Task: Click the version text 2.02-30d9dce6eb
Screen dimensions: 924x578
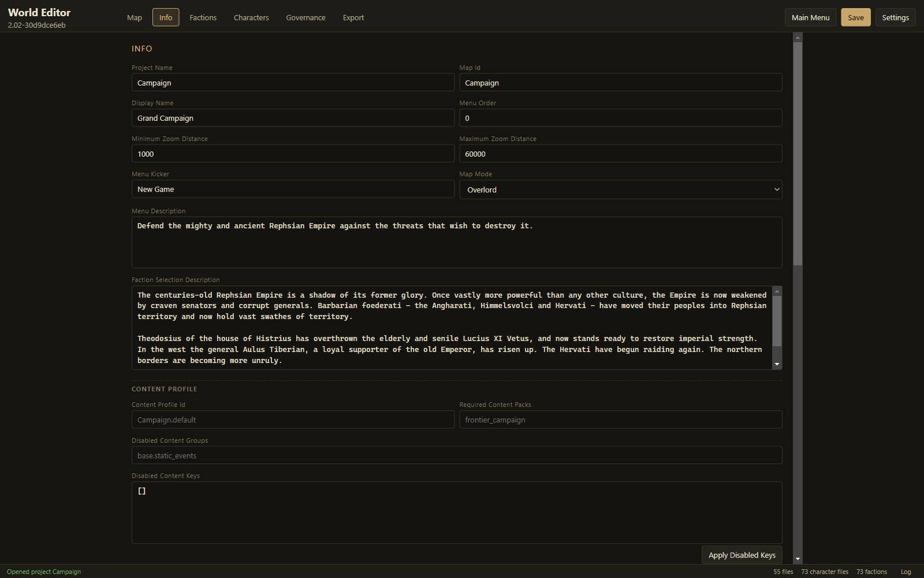Action: [37, 25]
